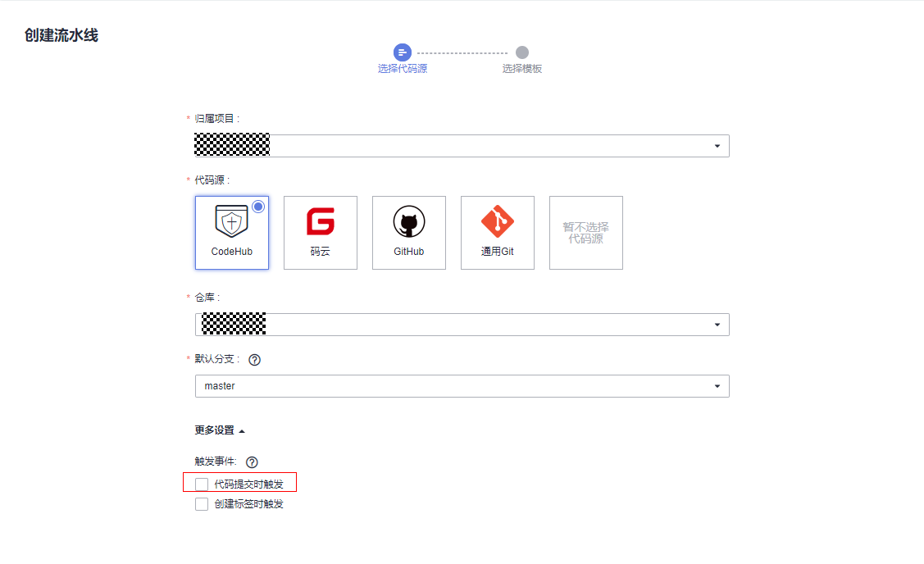Click the 选择代码源 step label
Viewport: 924px width, 564px height.
(402, 69)
